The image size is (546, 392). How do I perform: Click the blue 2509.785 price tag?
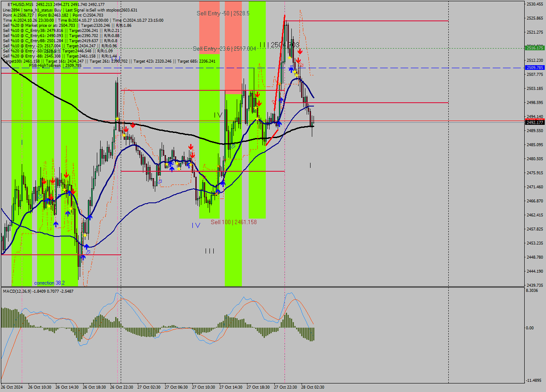(535, 67)
